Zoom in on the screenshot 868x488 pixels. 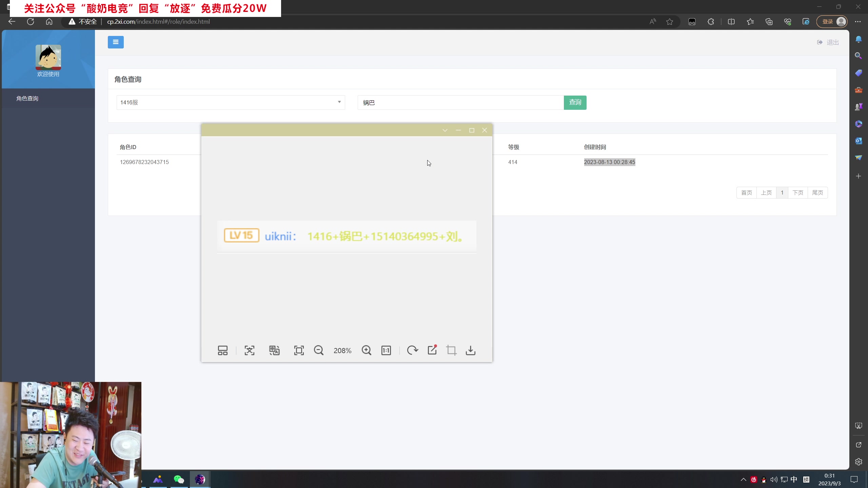[366, 350]
